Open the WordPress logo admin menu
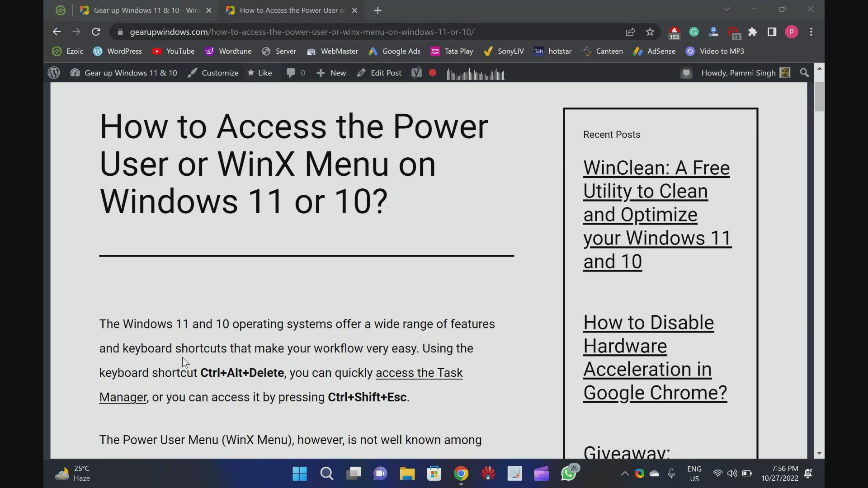This screenshot has height=488, width=868. pyautogui.click(x=54, y=73)
